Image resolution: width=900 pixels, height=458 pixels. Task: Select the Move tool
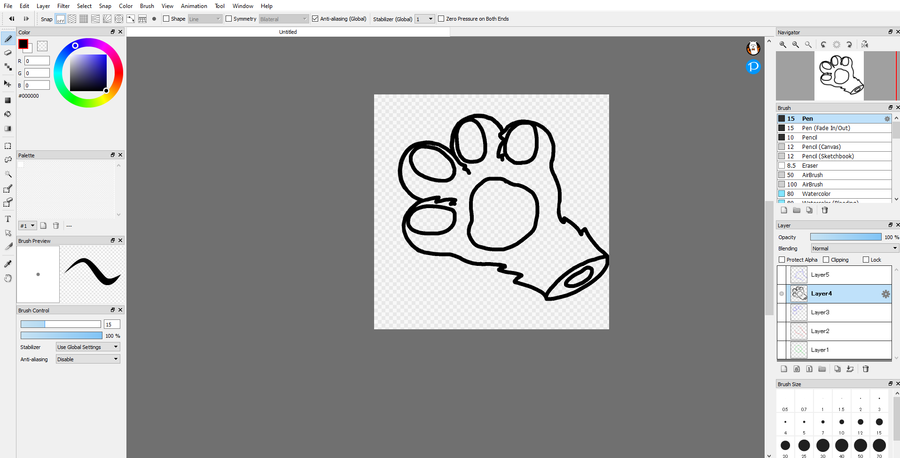[8, 83]
